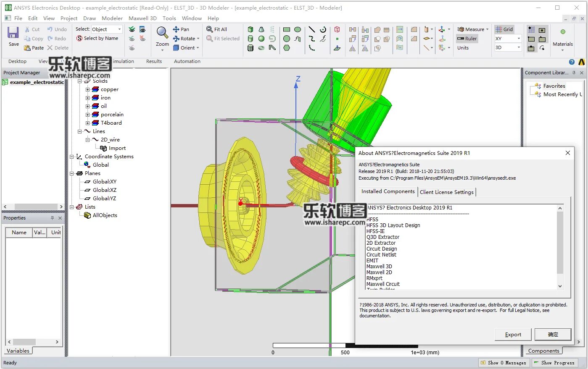Switch to the Automation ribbon tab
Image resolution: width=588 pixels, height=369 pixels.
(187, 61)
